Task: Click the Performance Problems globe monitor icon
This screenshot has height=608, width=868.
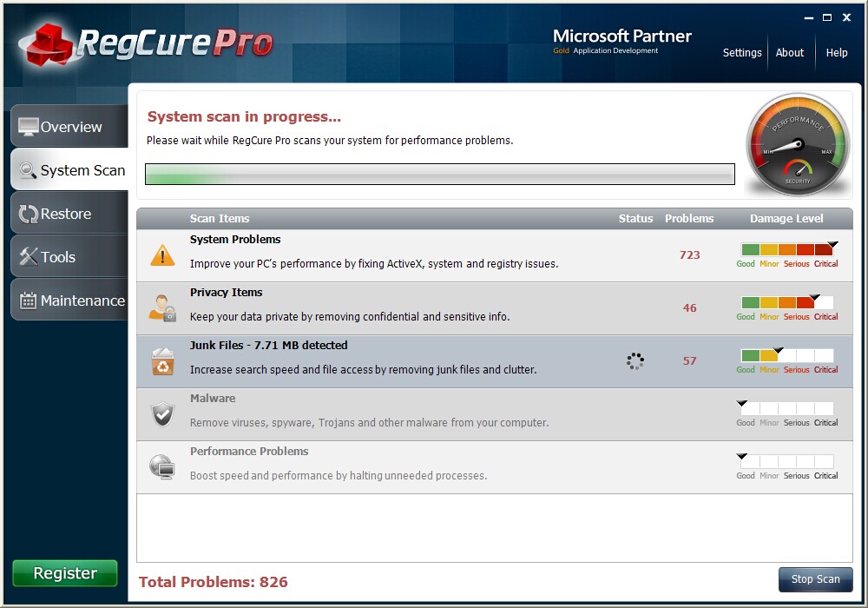Action: [x=163, y=466]
